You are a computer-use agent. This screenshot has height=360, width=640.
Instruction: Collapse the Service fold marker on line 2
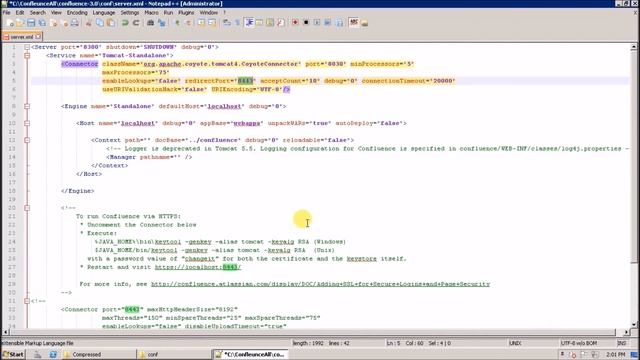[27, 56]
